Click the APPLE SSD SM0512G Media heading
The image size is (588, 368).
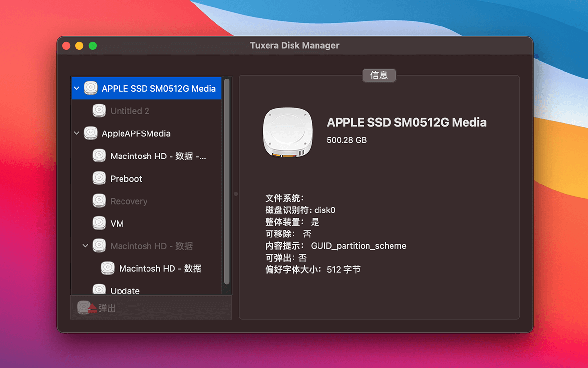(406, 122)
